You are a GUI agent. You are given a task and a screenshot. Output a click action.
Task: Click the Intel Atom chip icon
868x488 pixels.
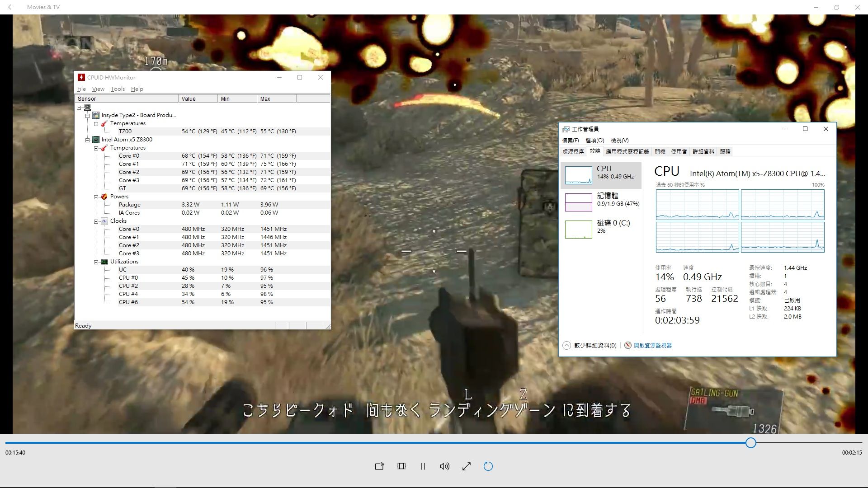96,140
